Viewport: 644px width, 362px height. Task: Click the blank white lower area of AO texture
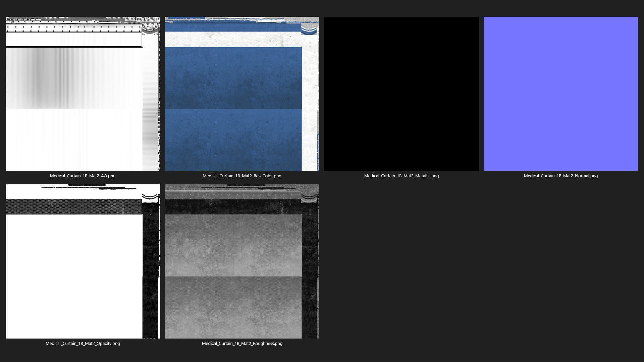pos(74,141)
